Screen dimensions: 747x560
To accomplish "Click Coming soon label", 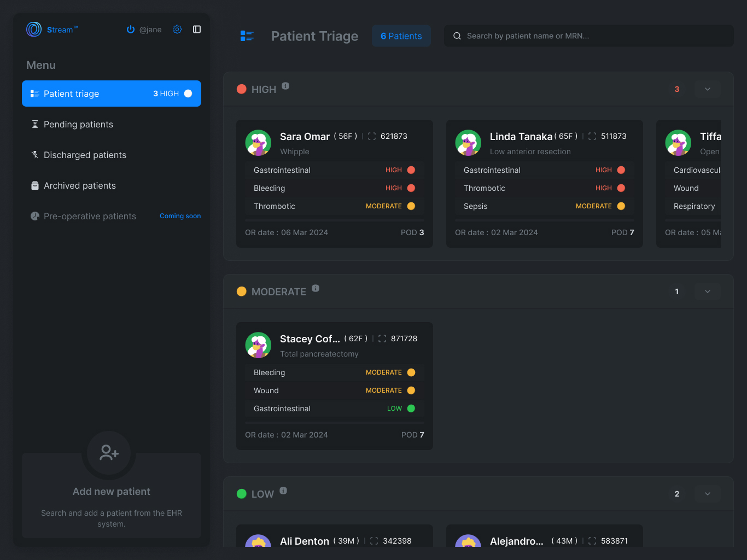I will coord(180,216).
